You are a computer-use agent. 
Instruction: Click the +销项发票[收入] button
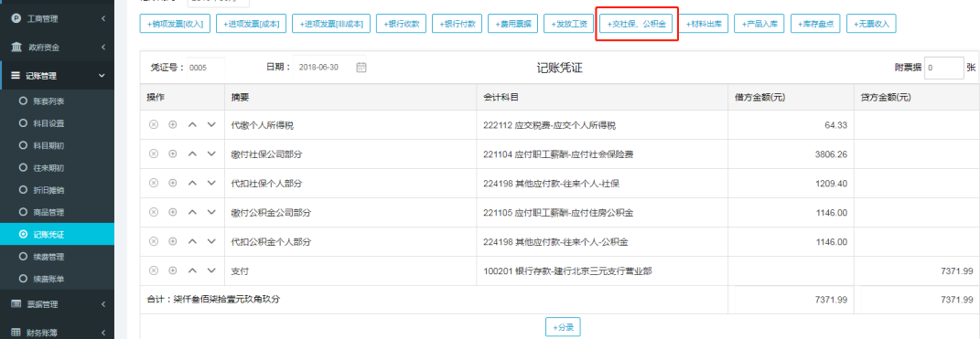[175, 24]
